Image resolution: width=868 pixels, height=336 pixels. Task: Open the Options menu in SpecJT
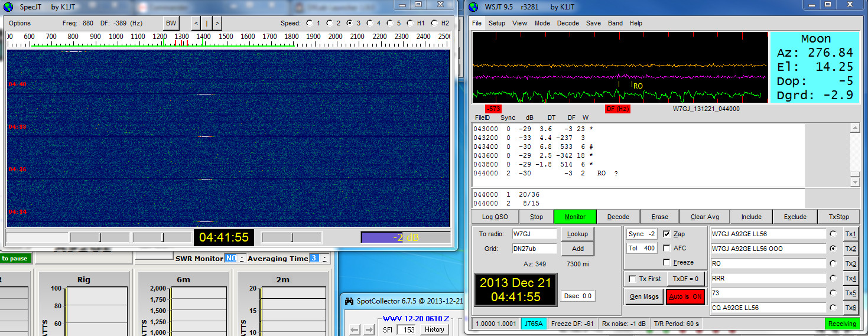19,24
